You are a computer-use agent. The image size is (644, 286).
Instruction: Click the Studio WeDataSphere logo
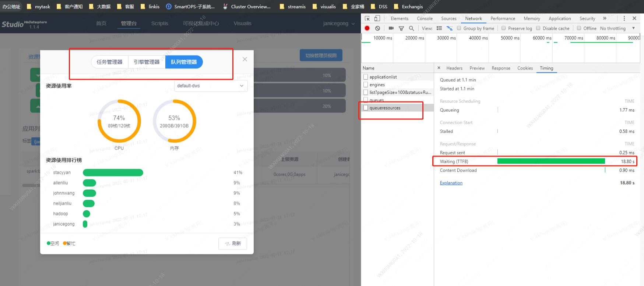24,24
